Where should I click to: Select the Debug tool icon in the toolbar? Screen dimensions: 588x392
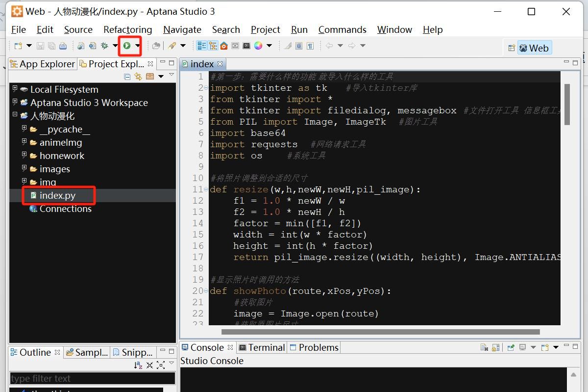pyautogui.click(x=104, y=46)
